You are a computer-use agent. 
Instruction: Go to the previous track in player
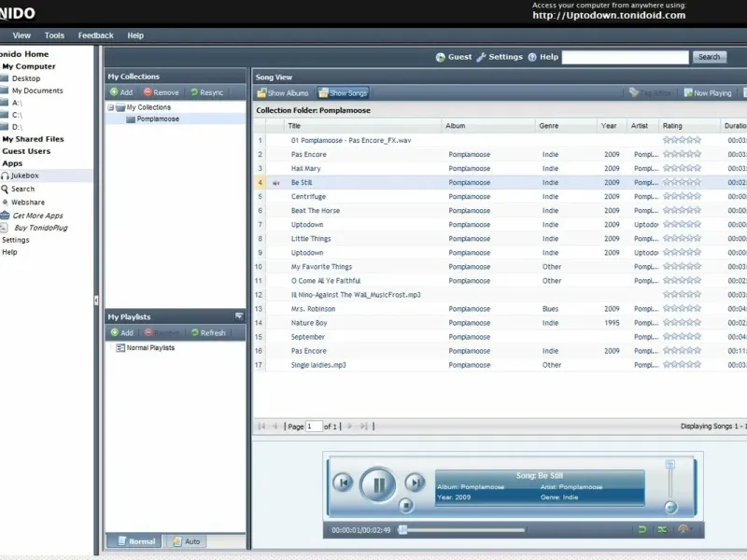tap(344, 483)
